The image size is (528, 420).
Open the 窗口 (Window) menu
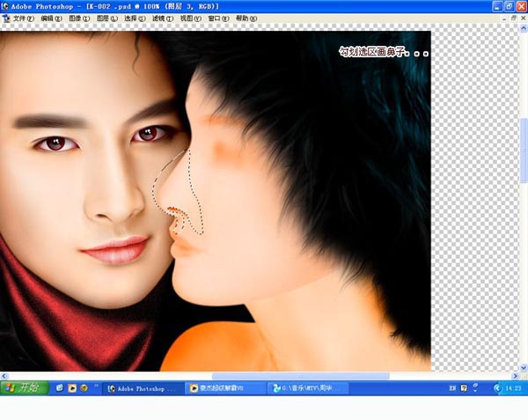coord(218,18)
